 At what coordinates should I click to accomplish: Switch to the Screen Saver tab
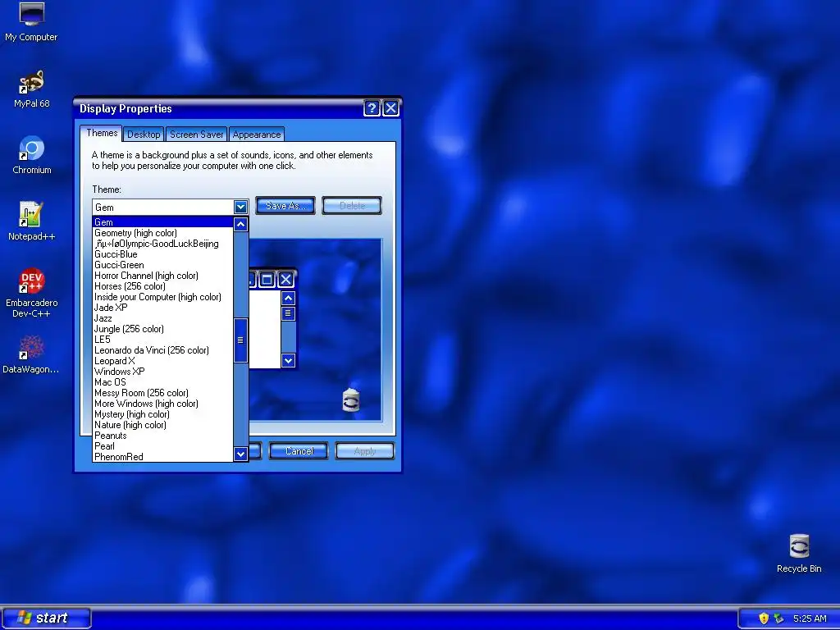click(x=196, y=135)
